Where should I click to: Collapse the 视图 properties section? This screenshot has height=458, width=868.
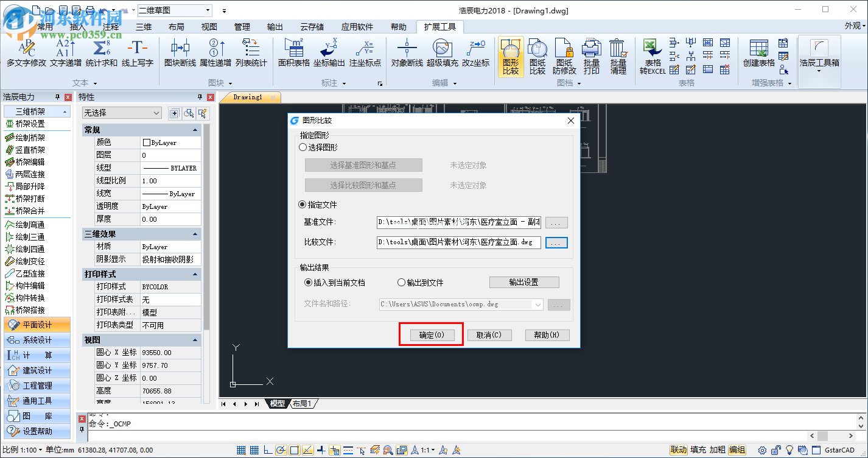tap(195, 340)
